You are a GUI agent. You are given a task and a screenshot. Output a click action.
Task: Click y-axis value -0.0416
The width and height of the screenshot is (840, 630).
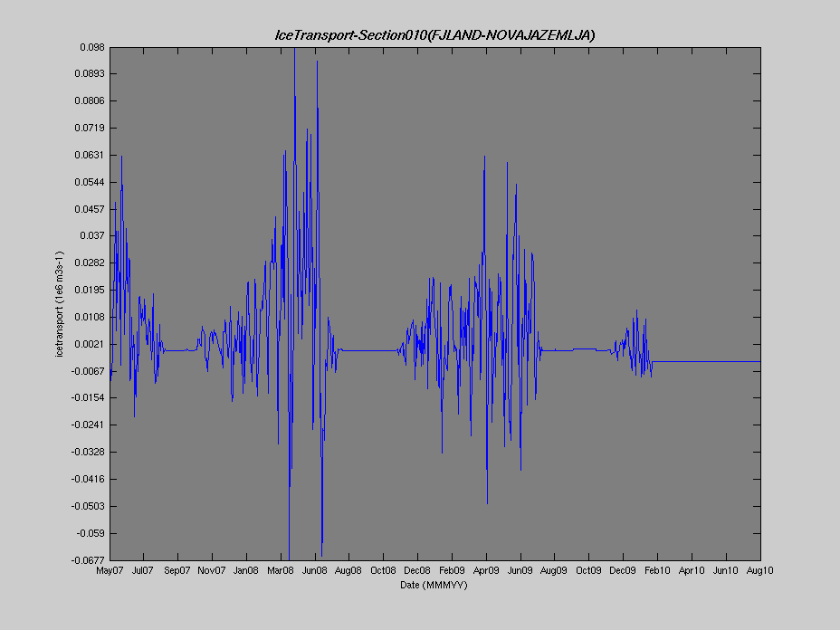[88, 479]
